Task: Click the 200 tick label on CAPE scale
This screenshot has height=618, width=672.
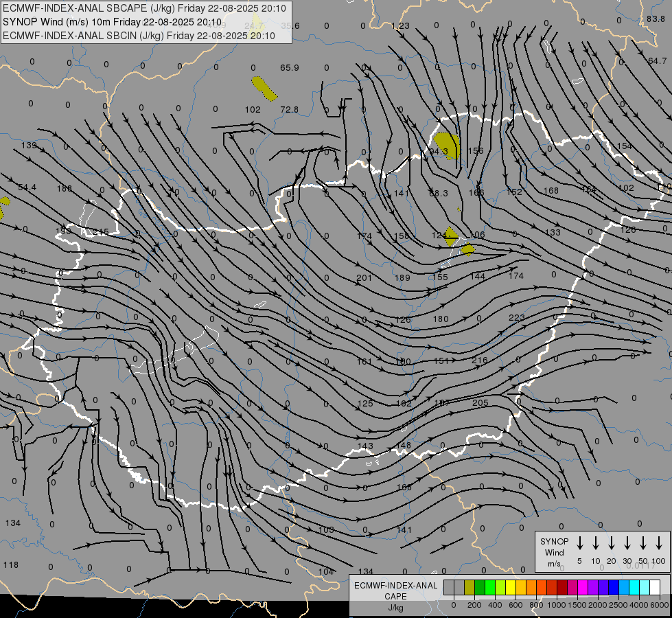Action: pos(474,605)
